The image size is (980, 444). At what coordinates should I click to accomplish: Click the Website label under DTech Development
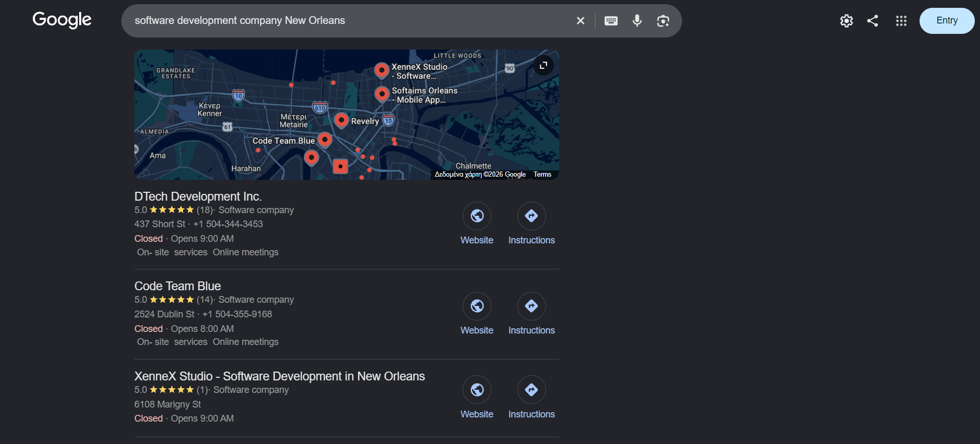pos(477,240)
